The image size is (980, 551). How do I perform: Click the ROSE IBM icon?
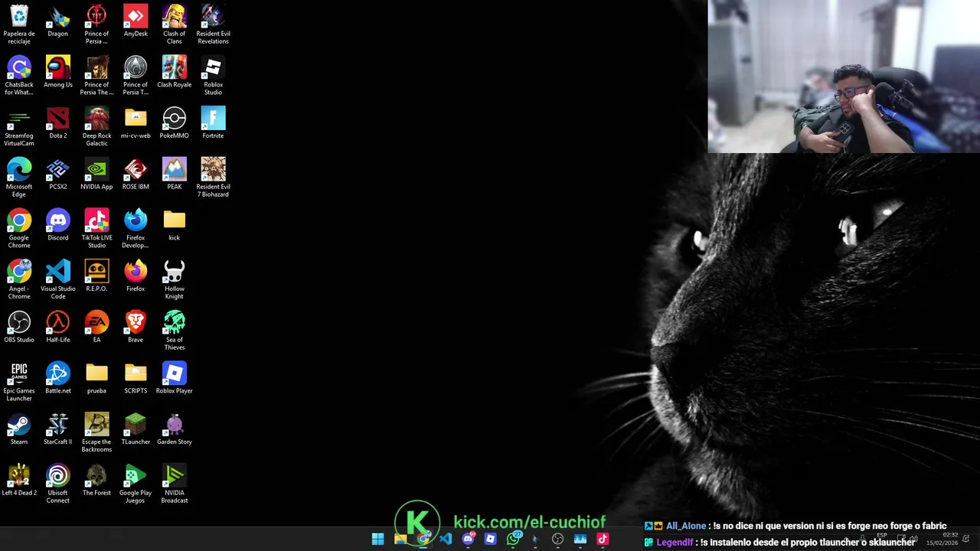pos(136,174)
